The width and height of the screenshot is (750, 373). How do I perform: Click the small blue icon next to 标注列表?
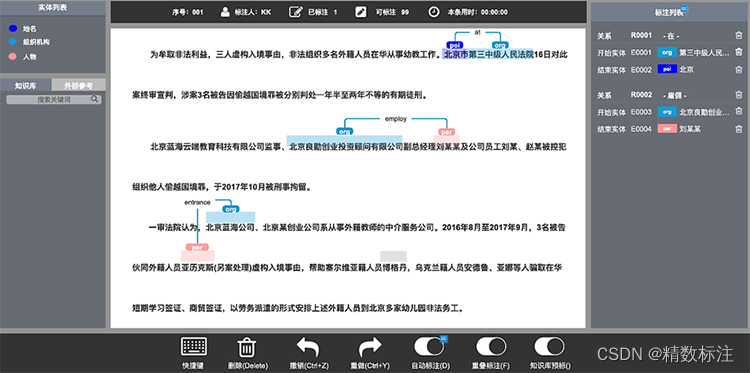(x=684, y=9)
